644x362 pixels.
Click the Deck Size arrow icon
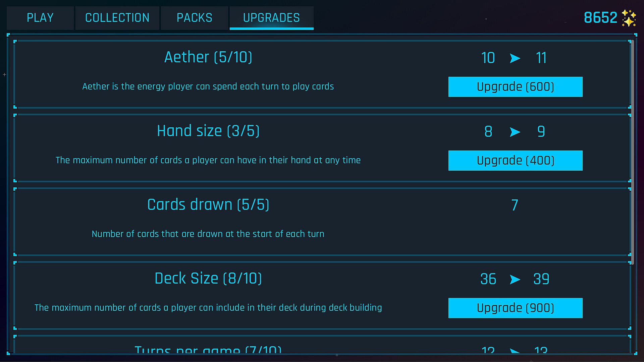(515, 280)
